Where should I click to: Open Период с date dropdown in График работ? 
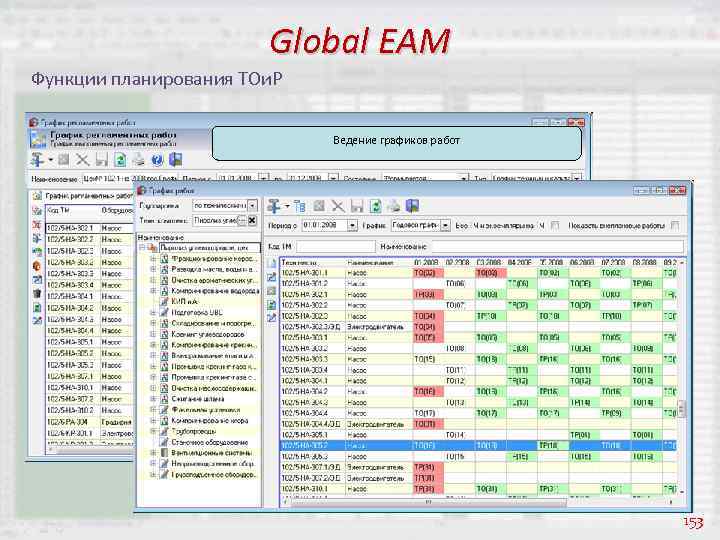coord(352,225)
